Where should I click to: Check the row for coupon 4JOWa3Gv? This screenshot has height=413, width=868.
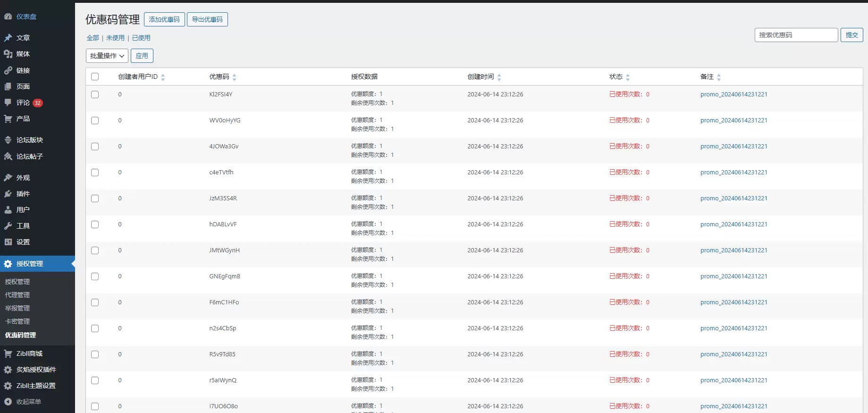pos(95,146)
